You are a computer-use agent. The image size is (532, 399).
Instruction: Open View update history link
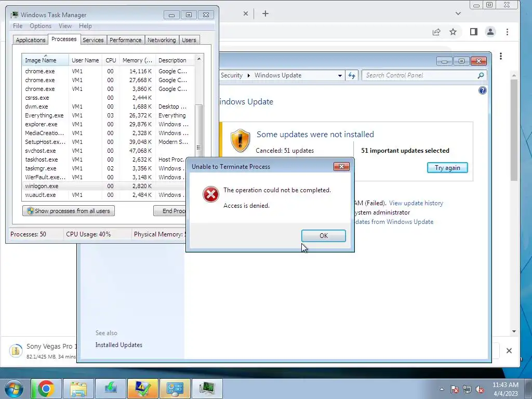416,203
